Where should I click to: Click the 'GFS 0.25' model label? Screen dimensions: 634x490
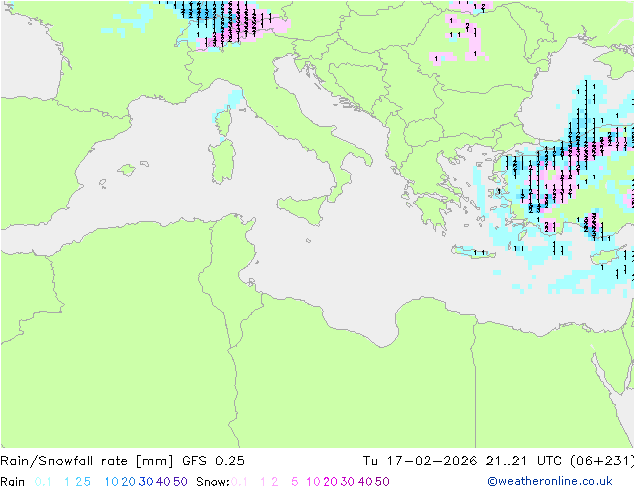click(213, 461)
